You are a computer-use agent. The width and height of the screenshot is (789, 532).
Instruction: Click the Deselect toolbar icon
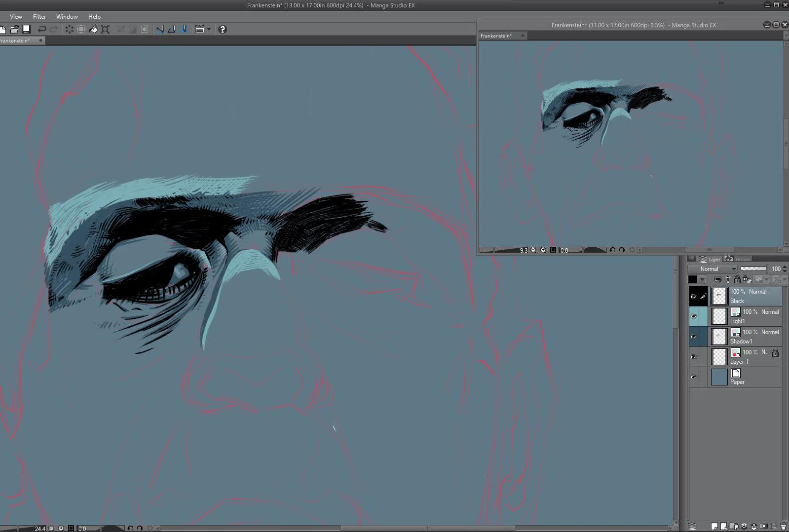[x=120, y=29]
